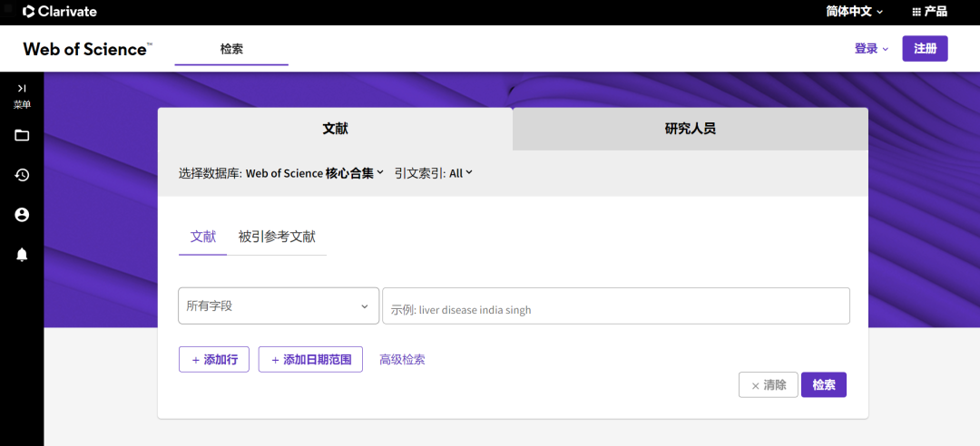Click the purple 检索 search button
The width and height of the screenshot is (980, 446).
tap(824, 384)
